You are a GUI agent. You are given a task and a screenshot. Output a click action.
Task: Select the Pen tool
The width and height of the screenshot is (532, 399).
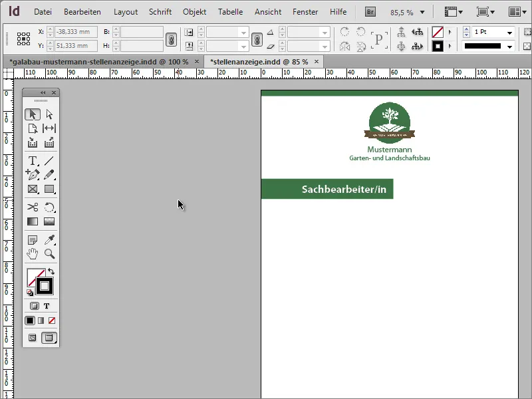33,175
